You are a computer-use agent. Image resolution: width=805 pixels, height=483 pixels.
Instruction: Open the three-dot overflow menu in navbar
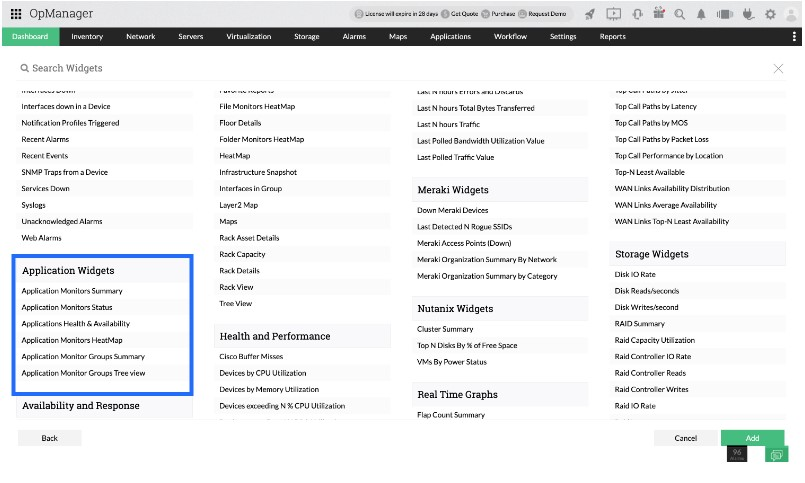click(794, 36)
